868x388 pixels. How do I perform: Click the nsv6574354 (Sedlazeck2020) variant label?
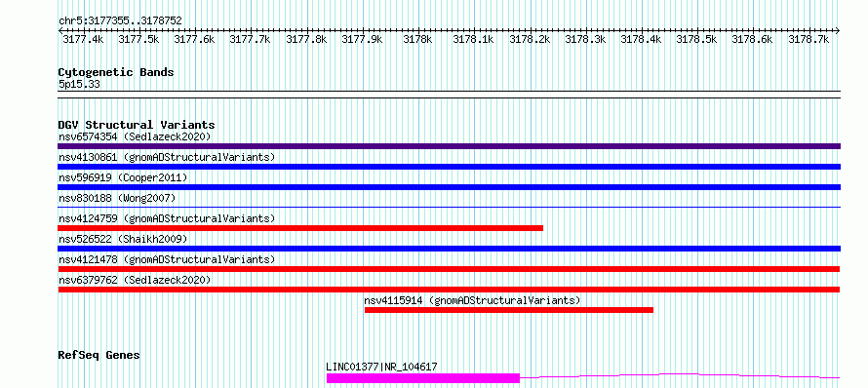135,136
